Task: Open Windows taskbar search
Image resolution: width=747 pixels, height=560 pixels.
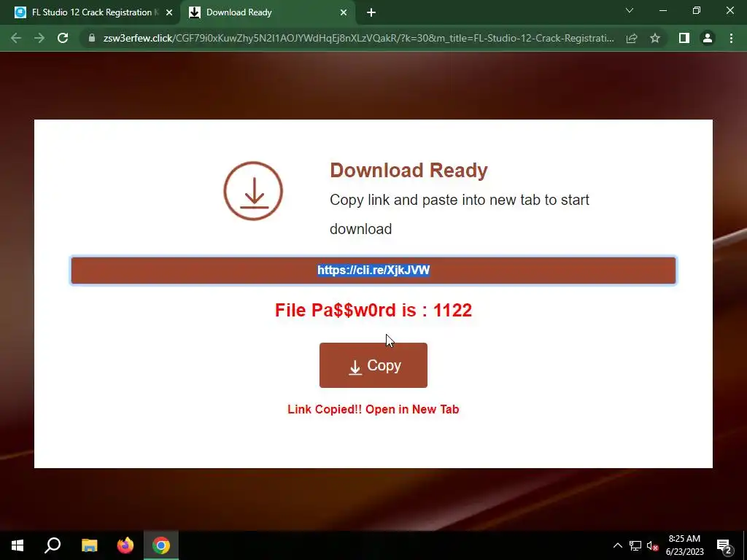Action: [x=53, y=545]
